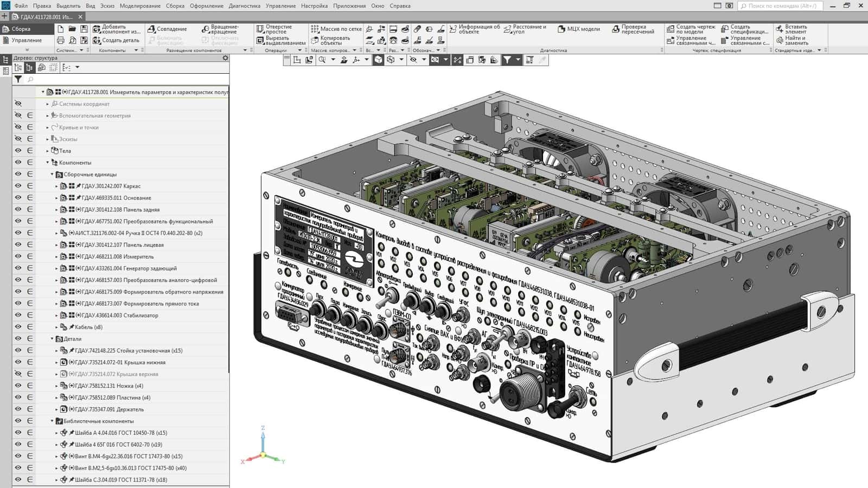The image size is (868, 488).
Task: Click Управление связанными с… button
Action: tap(745, 40)
